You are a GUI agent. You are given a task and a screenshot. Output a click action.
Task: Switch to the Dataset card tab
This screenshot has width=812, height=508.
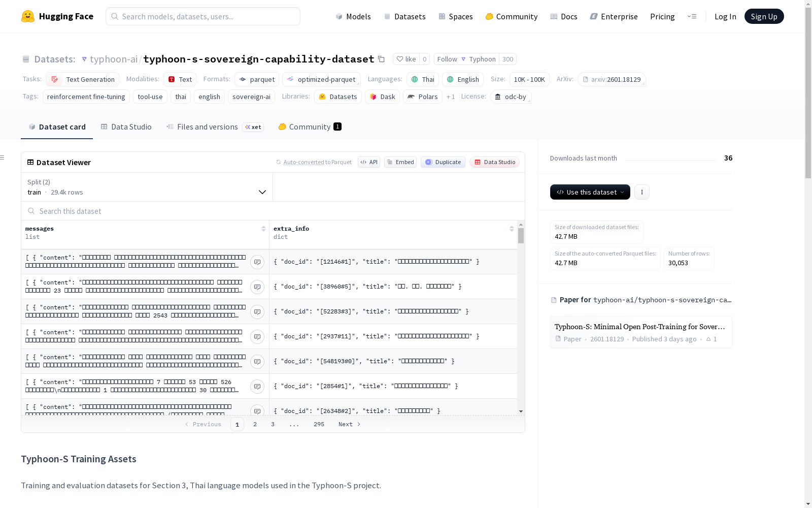(x=57, y=127)
